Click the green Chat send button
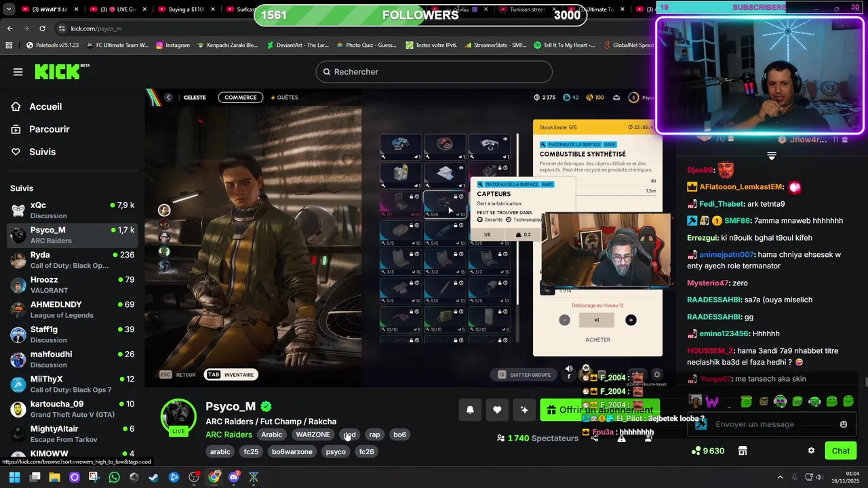 coord(840,451)
